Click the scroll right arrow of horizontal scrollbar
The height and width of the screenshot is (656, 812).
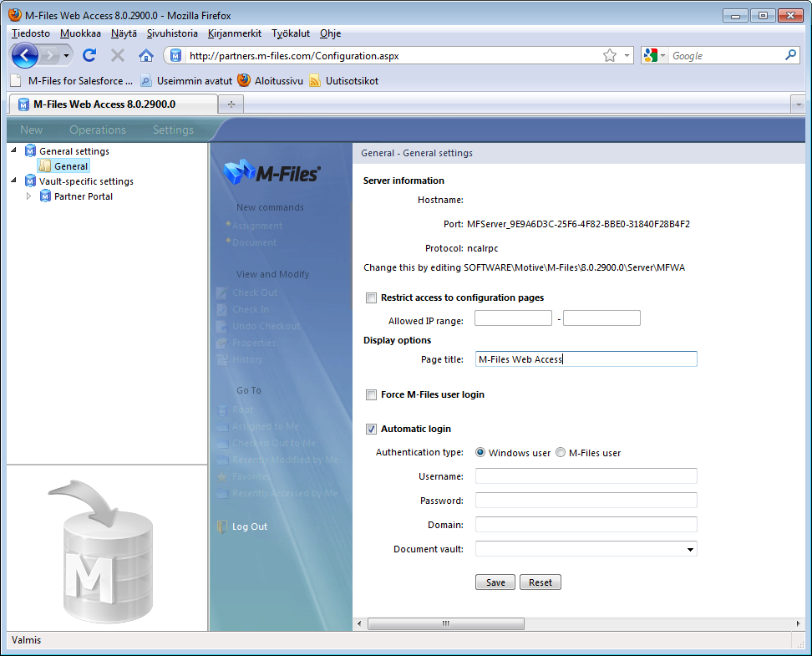[798, 624]
